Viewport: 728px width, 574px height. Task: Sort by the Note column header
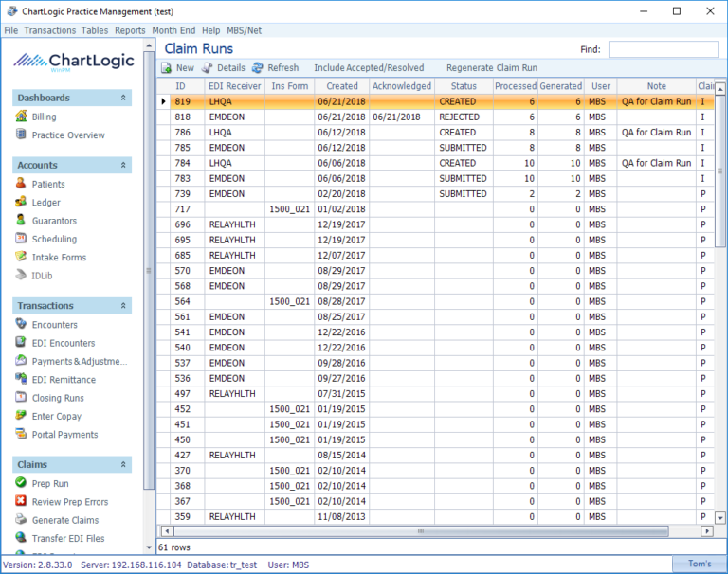(657, 86)
